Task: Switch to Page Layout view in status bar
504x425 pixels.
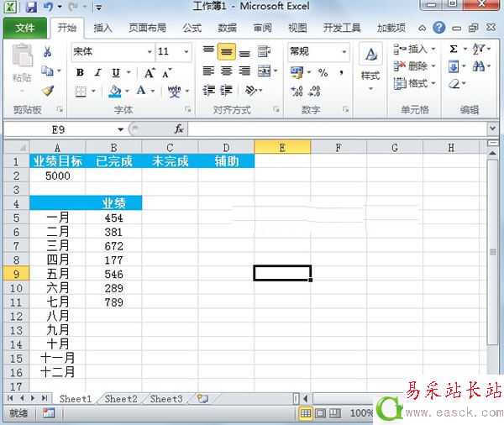Action: pos(320,413)
